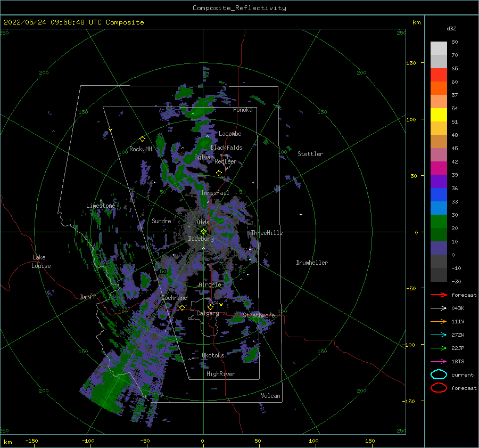Click the red forecast arrow in legend

(x=439, y=295)
